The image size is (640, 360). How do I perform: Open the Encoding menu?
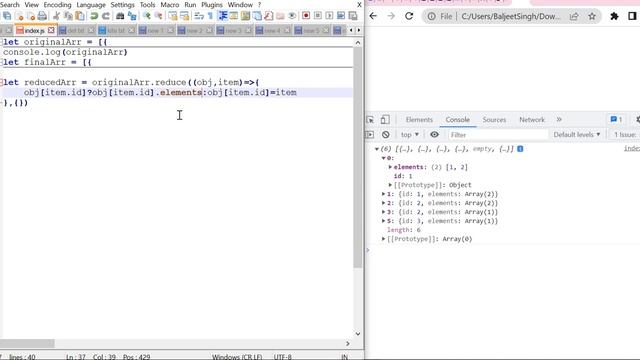[x=57, y=5]
